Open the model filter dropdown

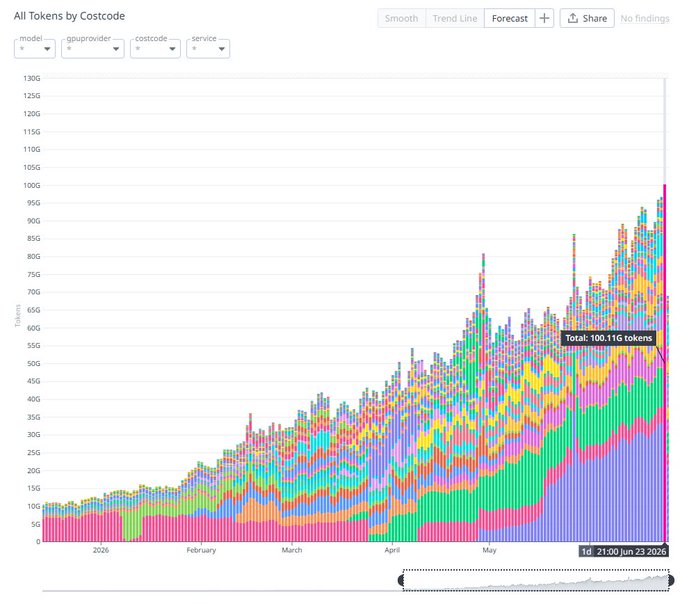click(x=35, y=48)
